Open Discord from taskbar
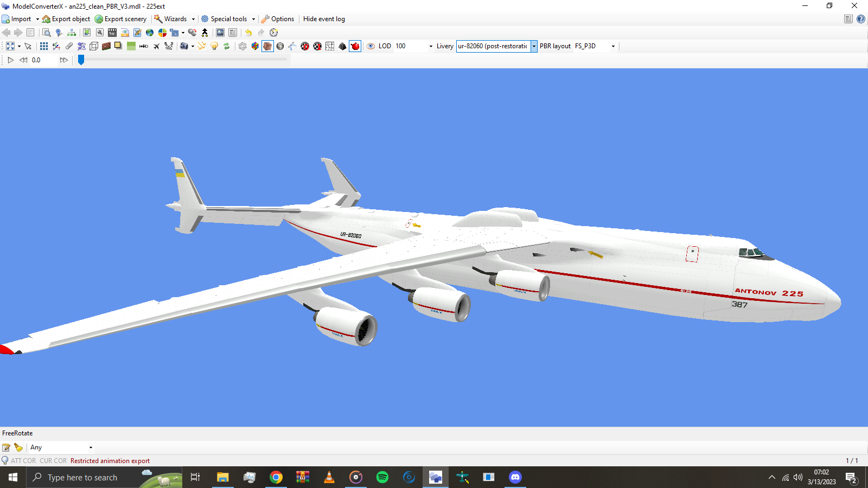868x488 pixels. (515, 477)
